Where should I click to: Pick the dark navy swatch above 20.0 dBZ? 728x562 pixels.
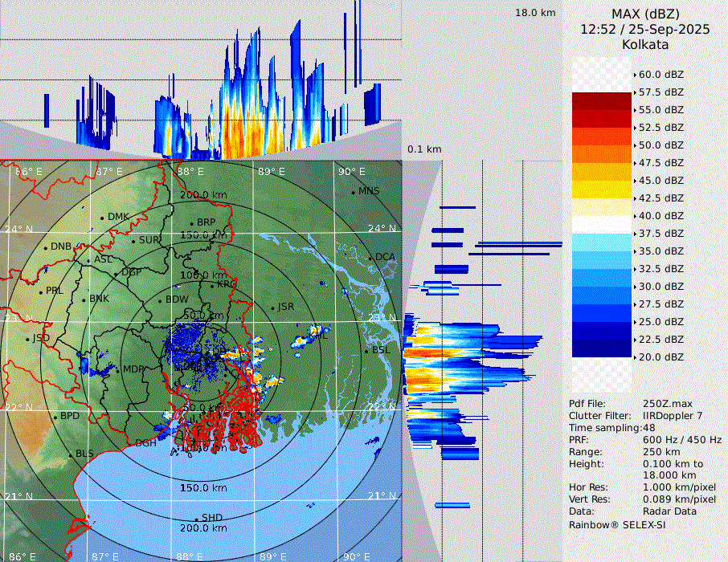click(602, 348)
